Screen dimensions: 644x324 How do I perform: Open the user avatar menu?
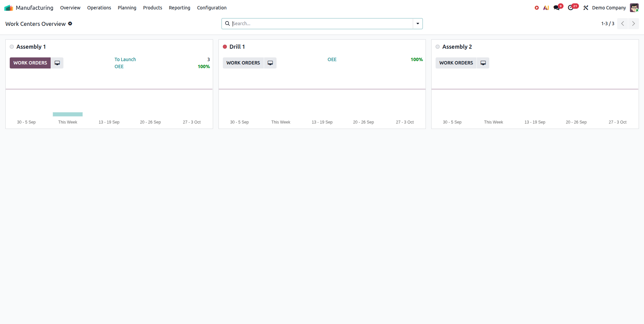[634, 8]
